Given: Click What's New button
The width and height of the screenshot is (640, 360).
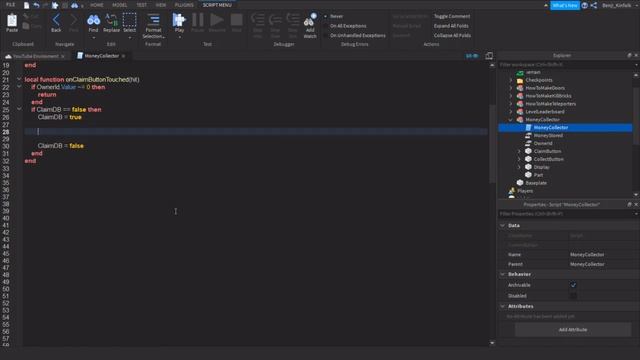Looking at the screenshot, I should (565, 5).
